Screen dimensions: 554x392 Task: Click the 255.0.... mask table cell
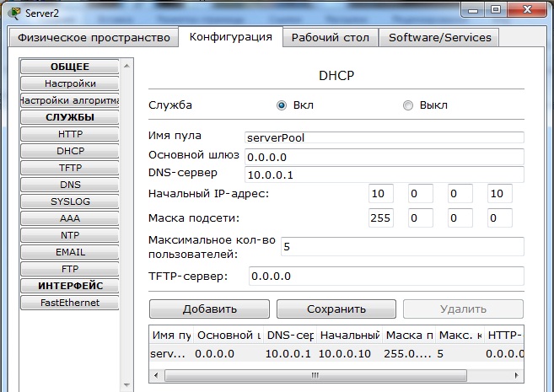tap(408, 353)
